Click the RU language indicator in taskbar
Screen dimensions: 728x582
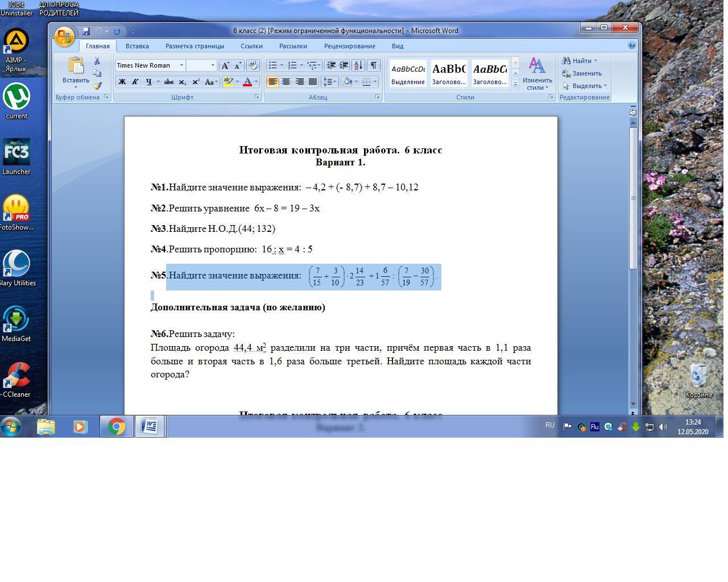coord(549,425)
